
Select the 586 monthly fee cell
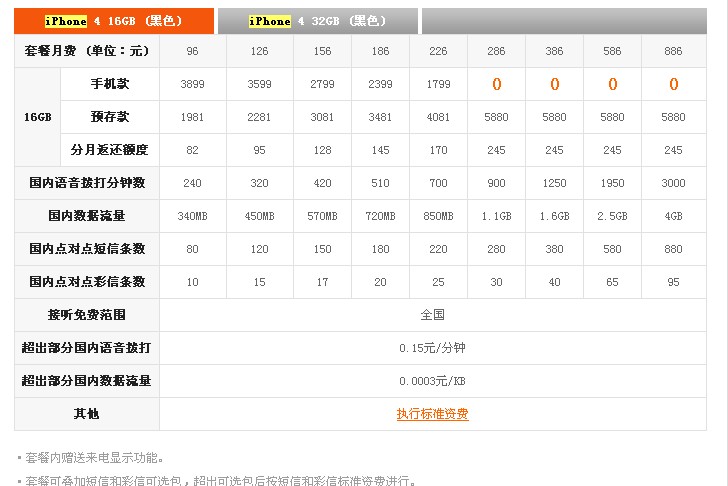point(612,51)
